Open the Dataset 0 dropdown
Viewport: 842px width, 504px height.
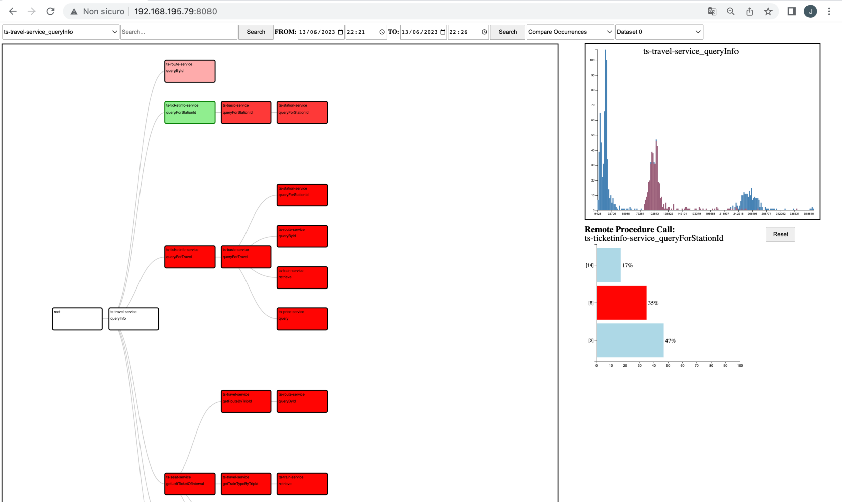pos(658,32)
